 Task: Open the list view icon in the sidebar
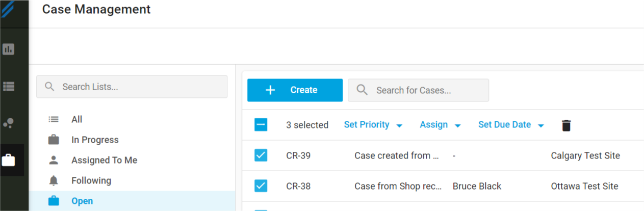pos(8,86)
